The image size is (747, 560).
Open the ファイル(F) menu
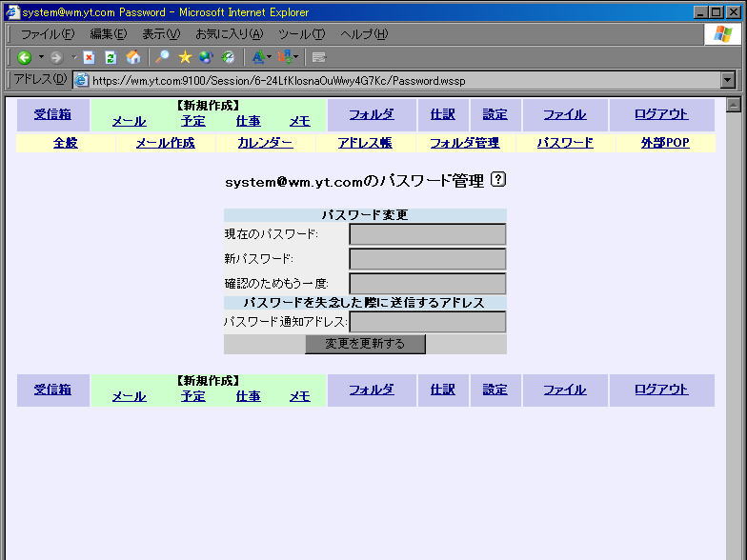pos(48,34)
